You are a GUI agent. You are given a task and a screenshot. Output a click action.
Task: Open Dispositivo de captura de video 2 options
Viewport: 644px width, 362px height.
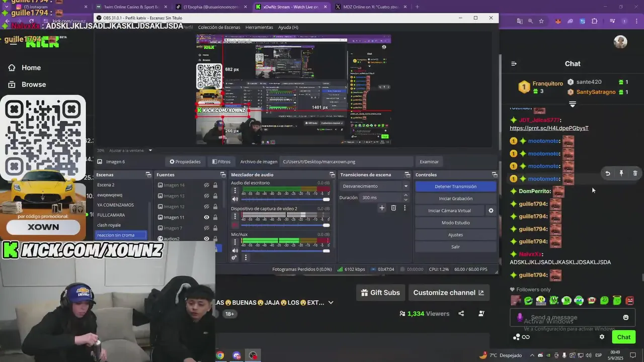tap(234, 216)
